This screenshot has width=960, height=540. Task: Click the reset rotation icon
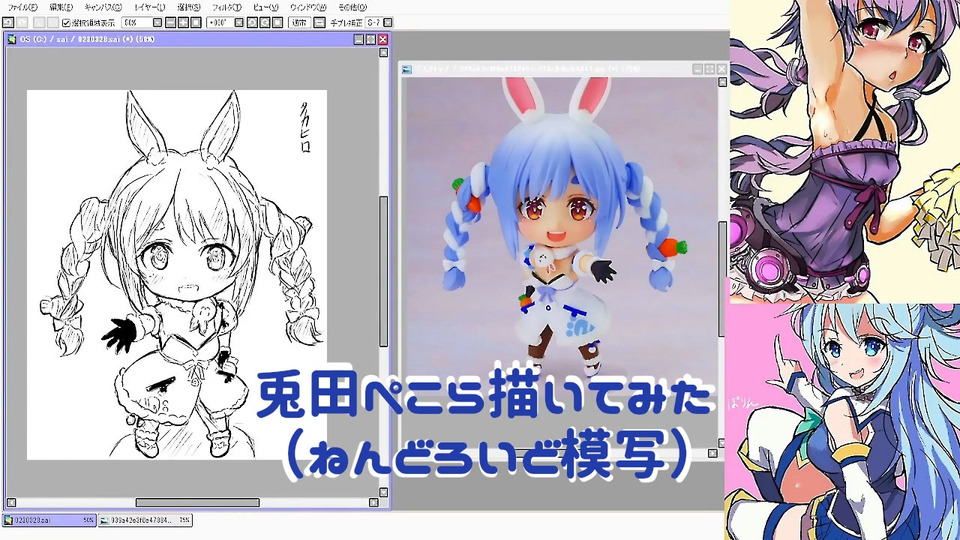pyautogui.click(x=277, y=23)
